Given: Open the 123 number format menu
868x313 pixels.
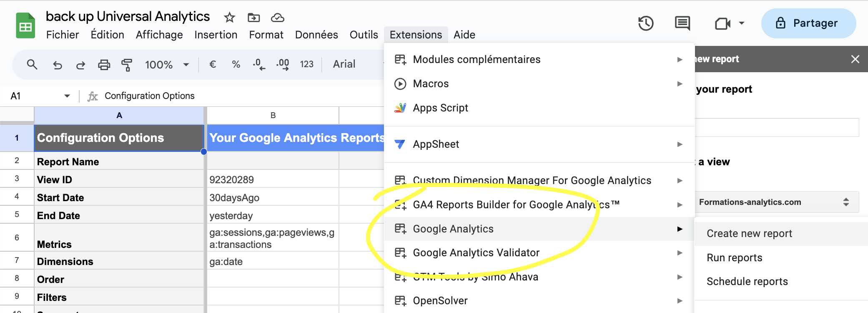Looking at the screenshot, I should coord(306,64).
